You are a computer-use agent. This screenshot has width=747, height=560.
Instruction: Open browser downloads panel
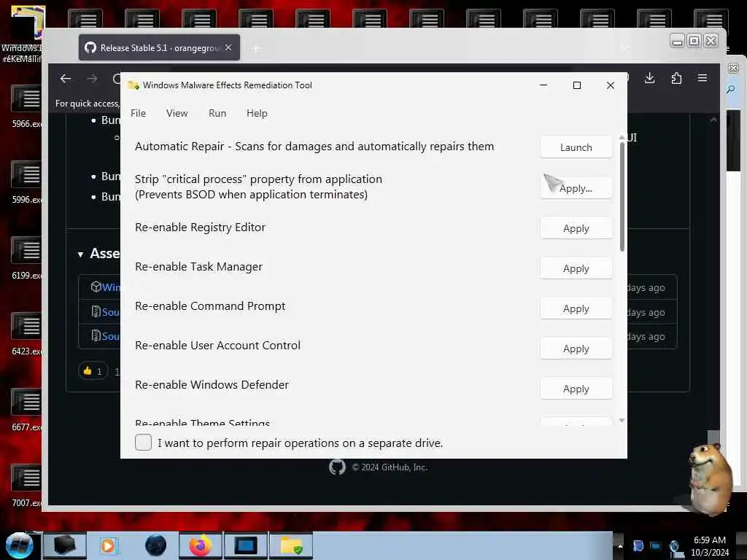click(649, 78)
